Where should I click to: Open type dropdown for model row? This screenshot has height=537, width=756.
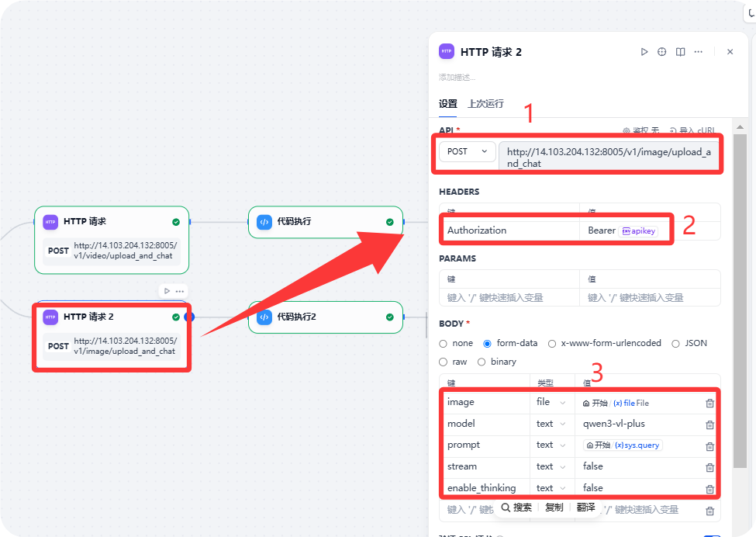click(551, 424)
